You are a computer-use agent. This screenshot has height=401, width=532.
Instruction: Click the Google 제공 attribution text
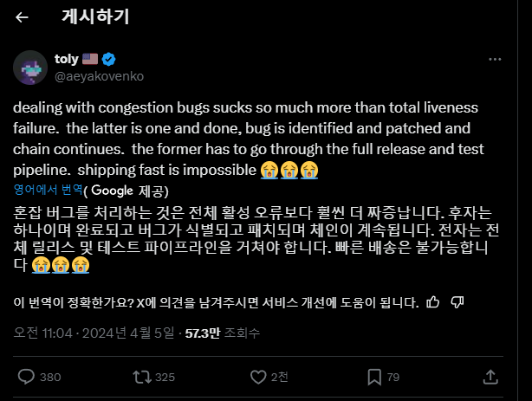(128, 190)
